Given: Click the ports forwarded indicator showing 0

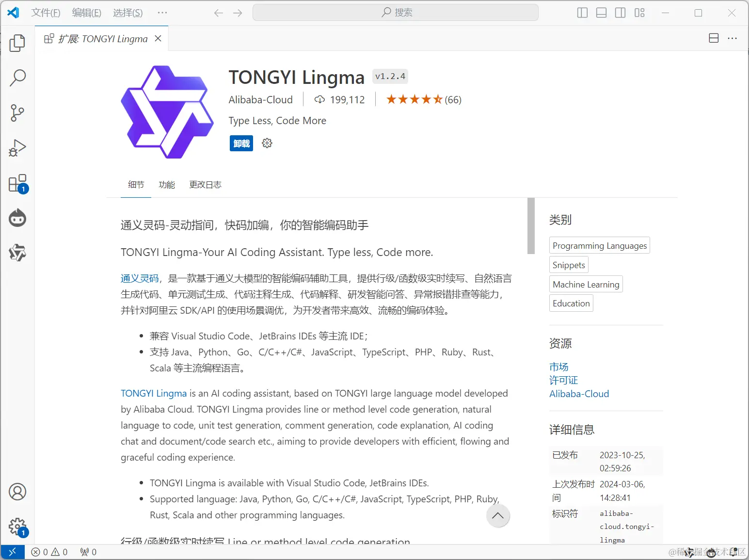Looking at the screenshot, I should (x=88, y=552).
